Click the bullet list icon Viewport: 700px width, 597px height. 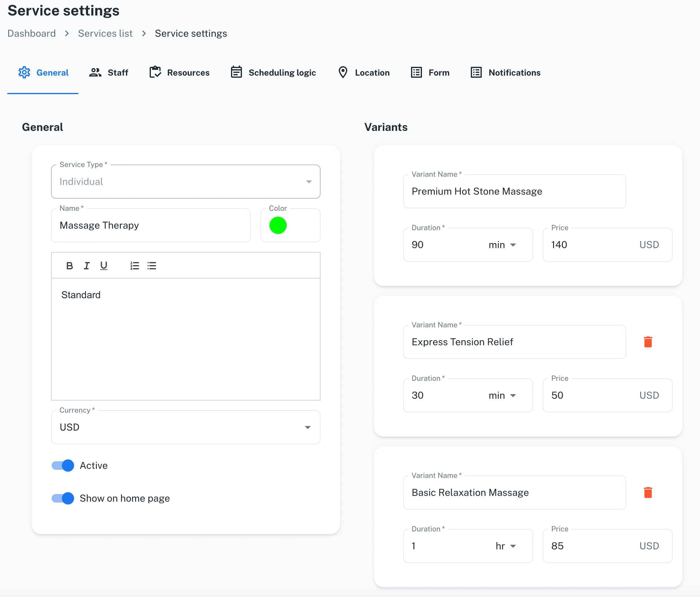point(152,266)
